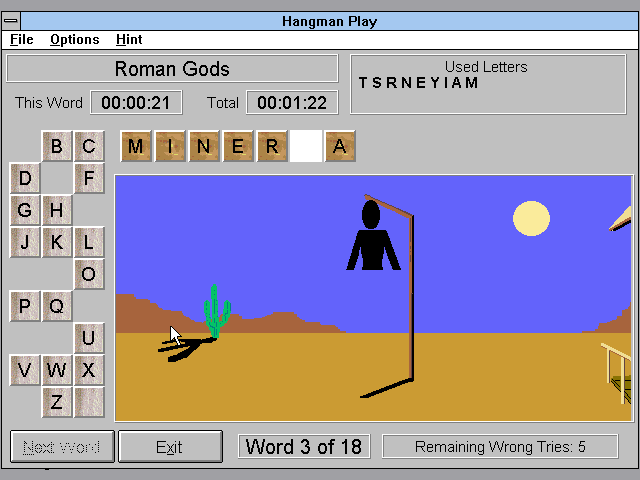Open the Options menu
The width and height of the screenshot is (640, 480).
(74, 39)
